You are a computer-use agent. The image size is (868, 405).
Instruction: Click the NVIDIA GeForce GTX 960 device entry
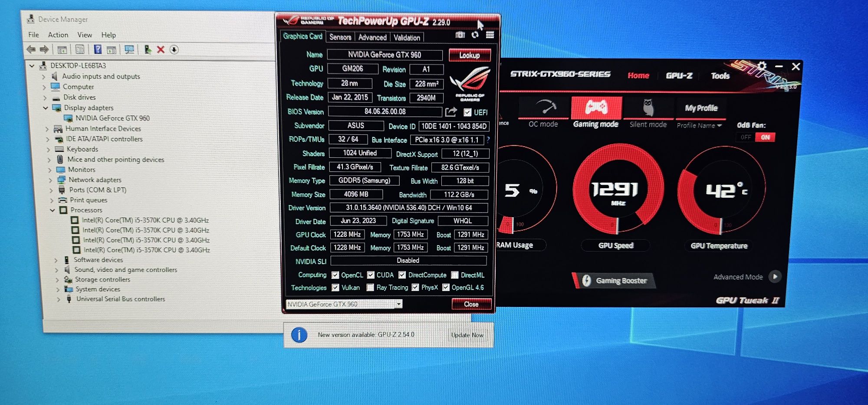click(112, 118)
